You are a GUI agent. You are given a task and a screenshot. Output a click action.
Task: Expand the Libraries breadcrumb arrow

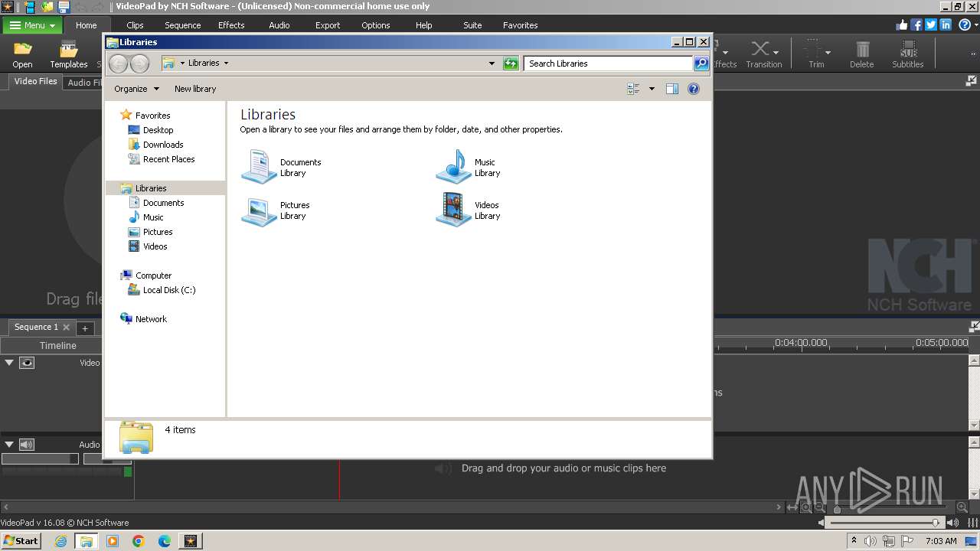click(226, 63)
